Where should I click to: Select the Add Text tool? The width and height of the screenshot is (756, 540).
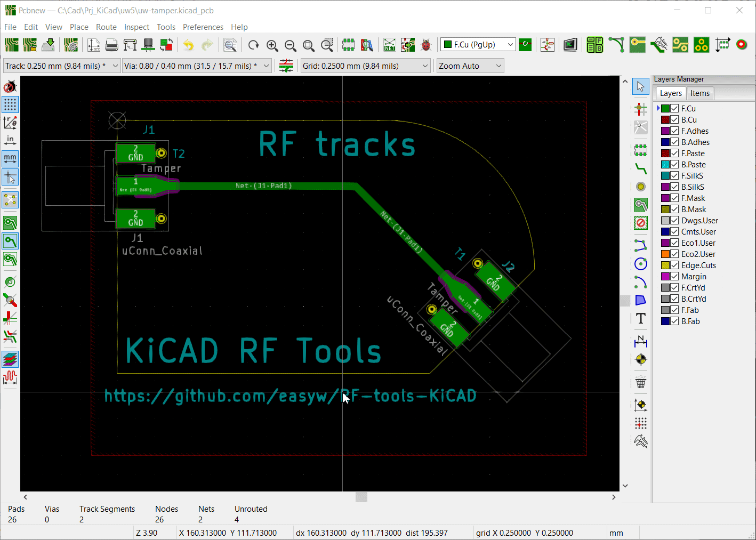coord(641,319)
